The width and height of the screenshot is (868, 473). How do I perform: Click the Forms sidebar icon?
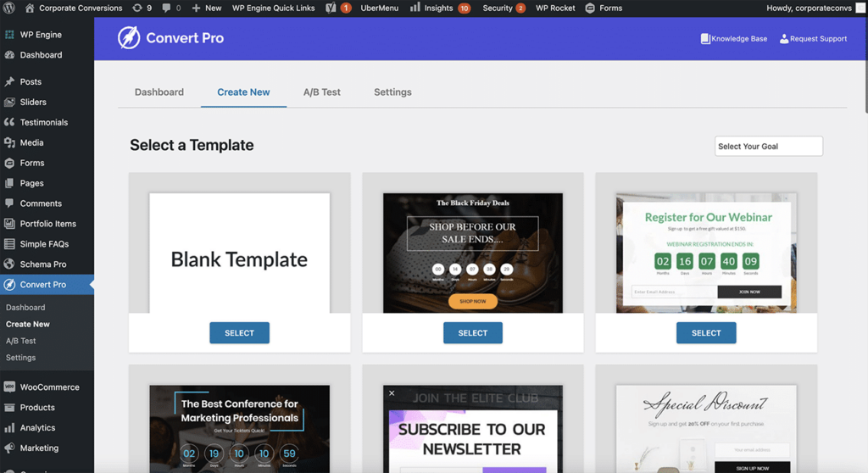(x=9, y=163)
